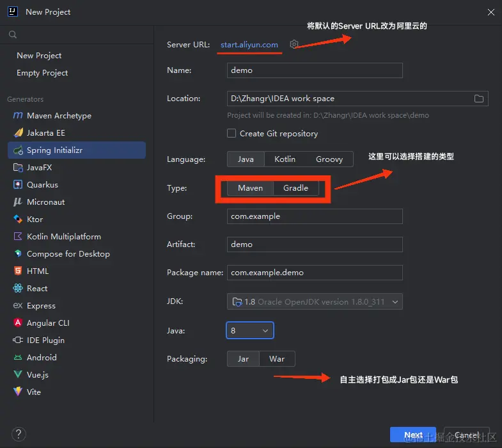Browse location with folder icon
This screenshot has height=448, width=502.
point(478,99)
